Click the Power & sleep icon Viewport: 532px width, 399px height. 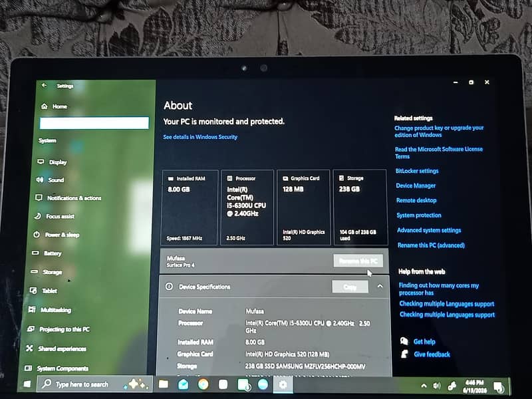tap(37, 235)
